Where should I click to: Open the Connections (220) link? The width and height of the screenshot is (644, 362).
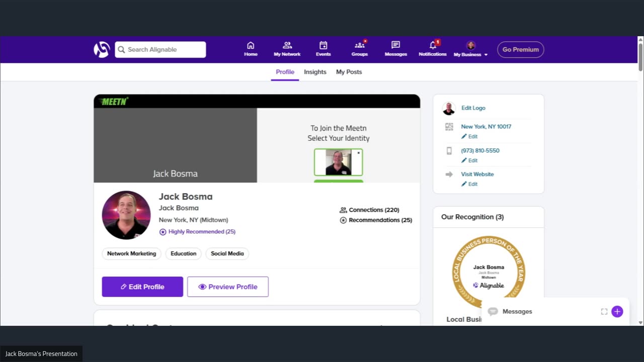tap(369, 210)
